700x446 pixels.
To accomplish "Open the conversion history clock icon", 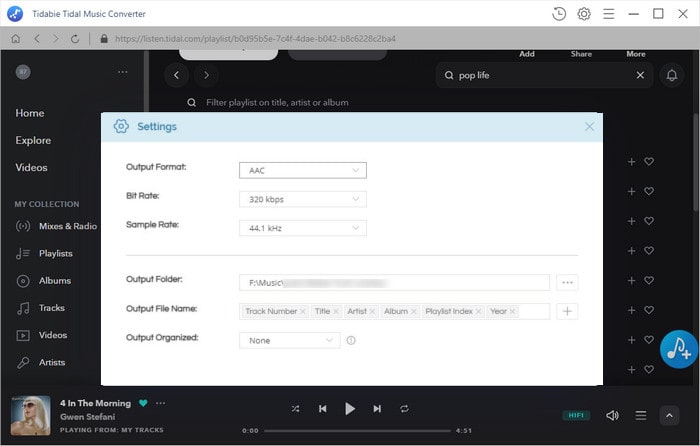I will [559, 14].
